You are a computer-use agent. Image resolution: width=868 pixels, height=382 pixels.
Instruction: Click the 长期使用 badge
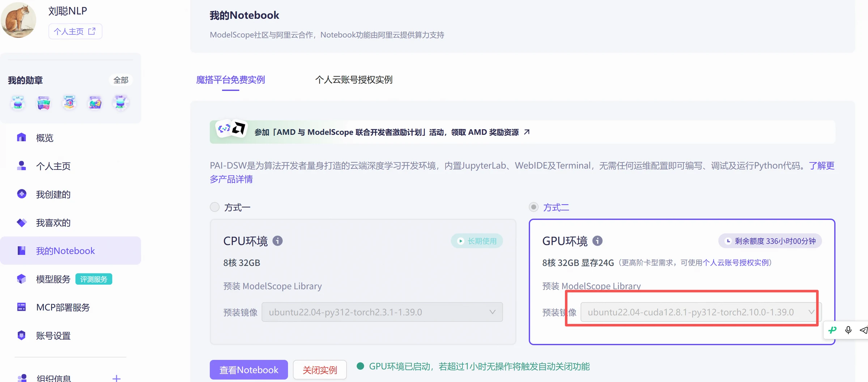477,241
